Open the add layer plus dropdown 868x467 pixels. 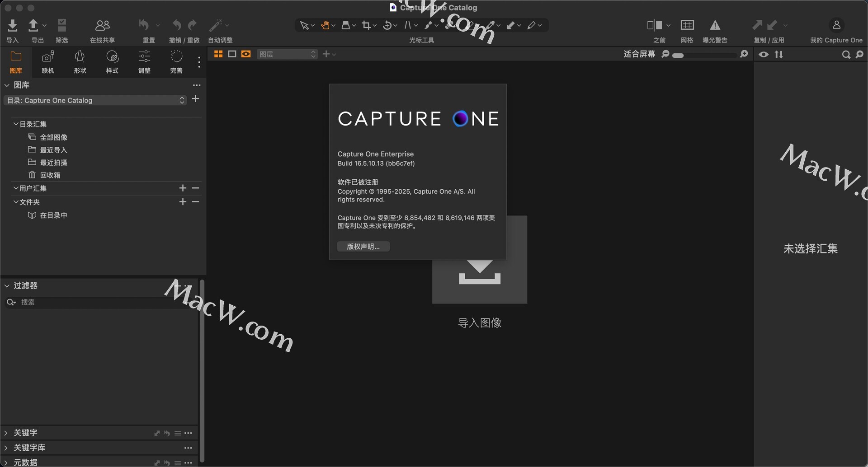click(x=329, y=54)
